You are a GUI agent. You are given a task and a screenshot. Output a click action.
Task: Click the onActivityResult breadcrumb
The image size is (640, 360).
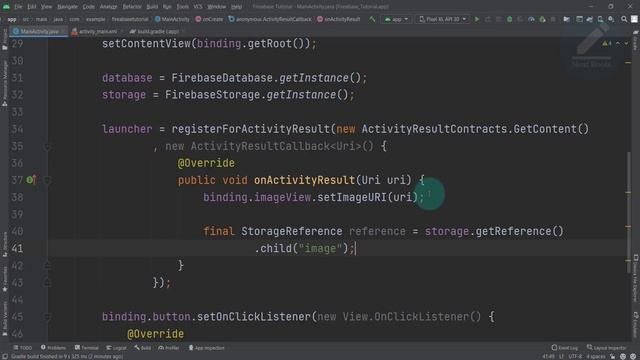click(x=339, y=19)
